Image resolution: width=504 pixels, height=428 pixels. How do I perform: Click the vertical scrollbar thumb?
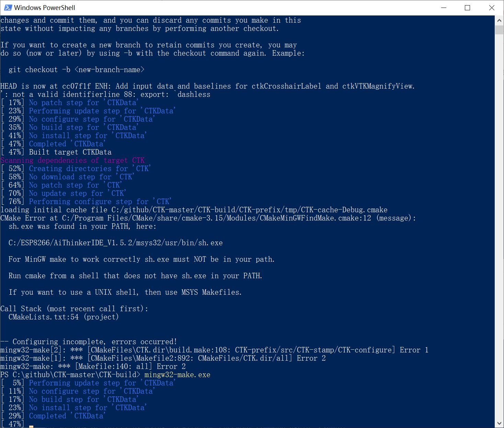[x=499, y=30]
